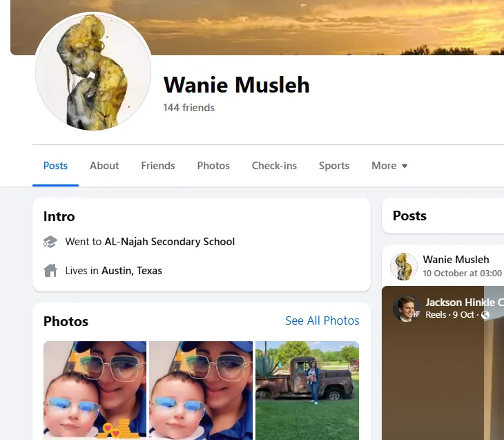The image size is (504, 440).
Task: Open the Austin, Texas location link
Action: pos(132,271)
